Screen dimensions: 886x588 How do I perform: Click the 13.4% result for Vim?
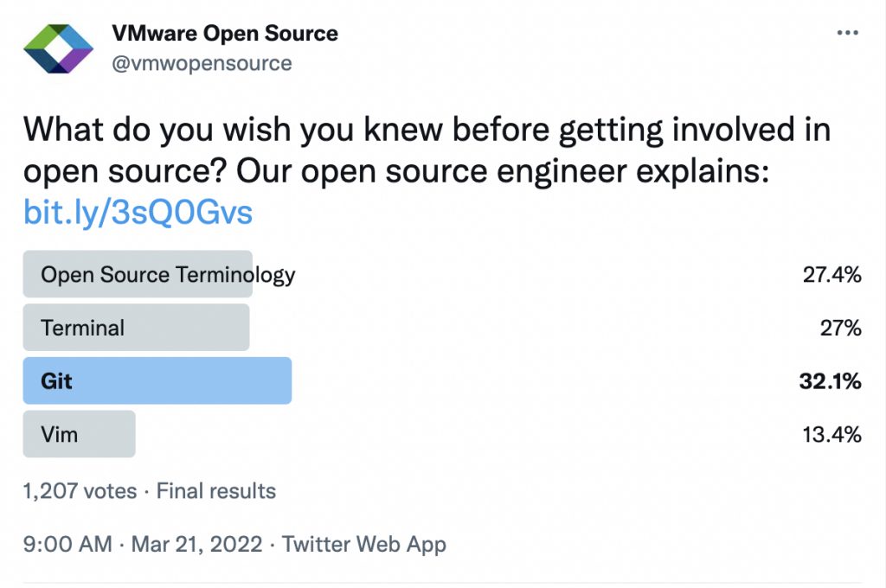click(x=831, y=433)
